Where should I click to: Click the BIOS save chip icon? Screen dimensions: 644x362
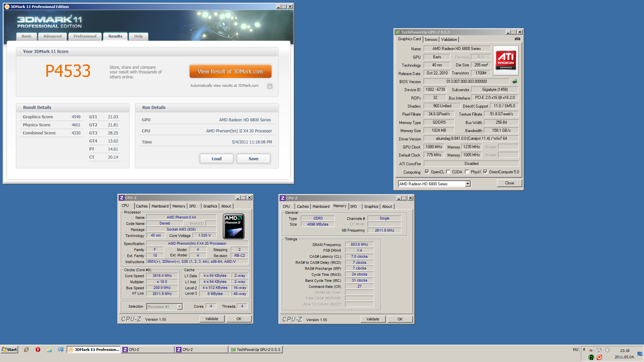coord(515,81)
